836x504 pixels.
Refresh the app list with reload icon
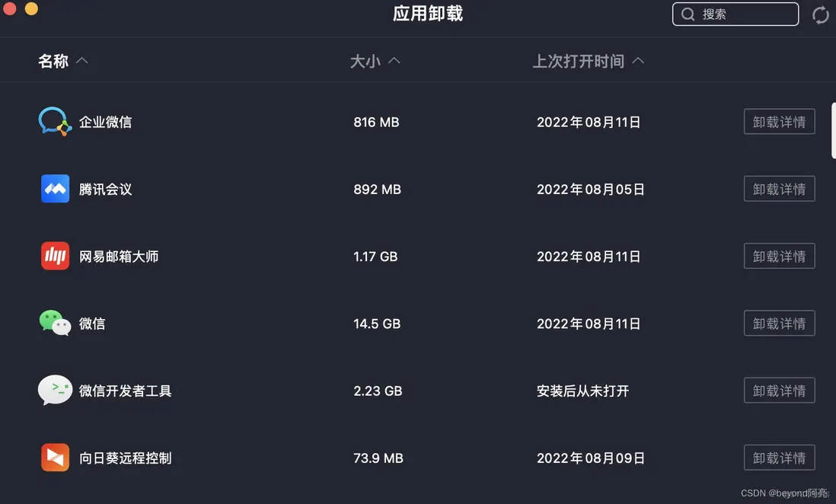pyautogui.click(x=820, y=14)
